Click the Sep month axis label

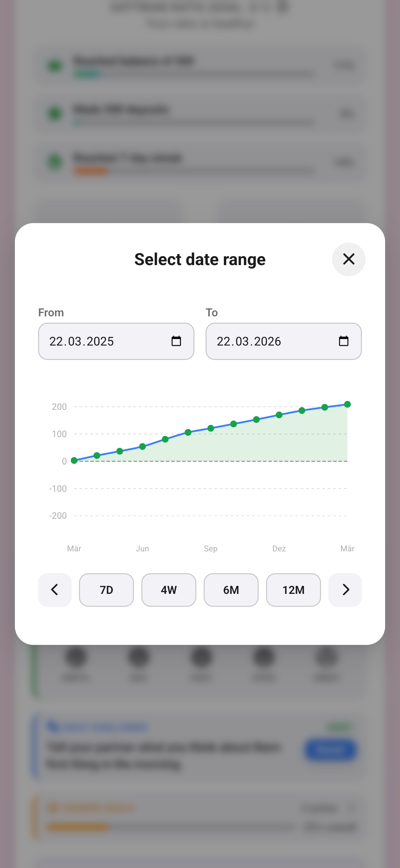coord(211,549)
